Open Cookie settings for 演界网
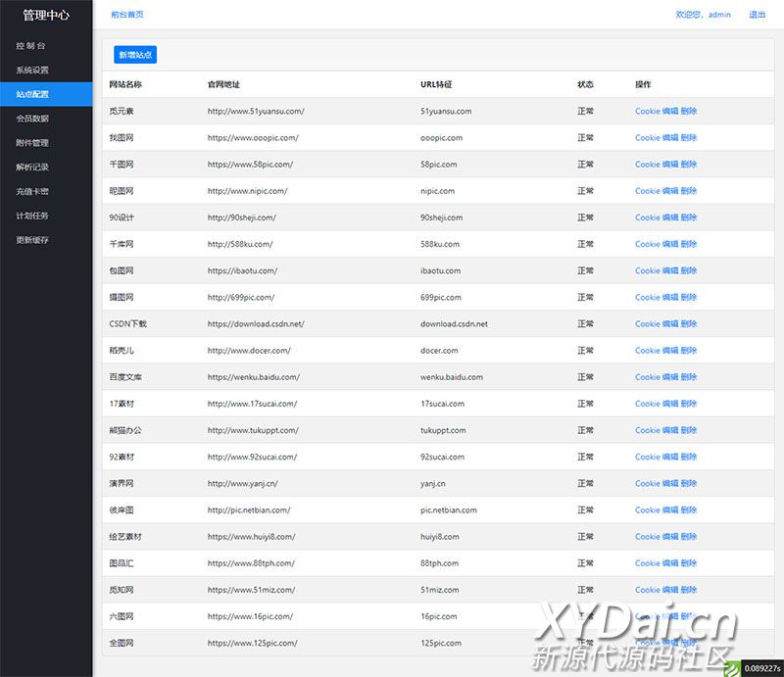Image resolution: width=784 pixels, height=677 pixels. tap(648, 483)
